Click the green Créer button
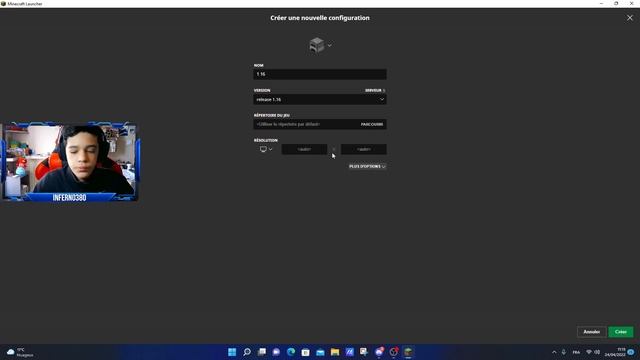The image size is (640, 360). (x=621, y=332)
